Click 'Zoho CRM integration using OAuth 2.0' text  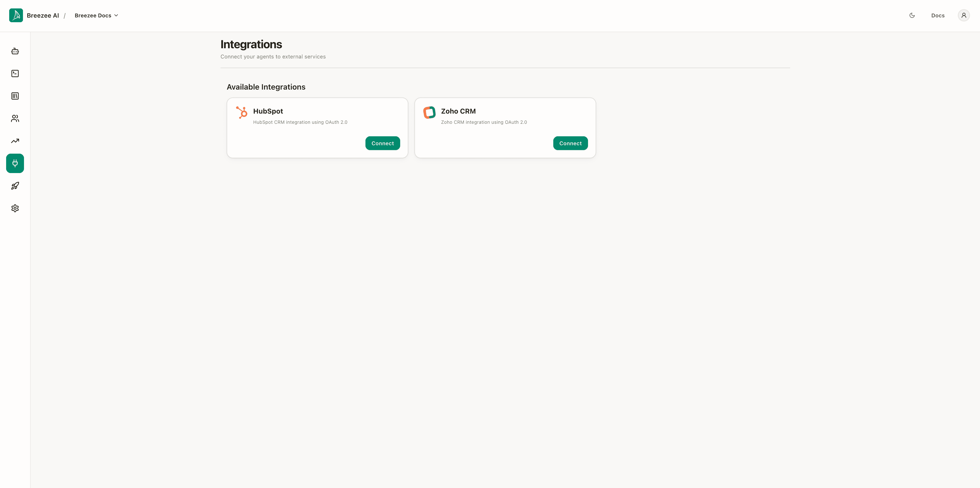click(x=484, y=122)
